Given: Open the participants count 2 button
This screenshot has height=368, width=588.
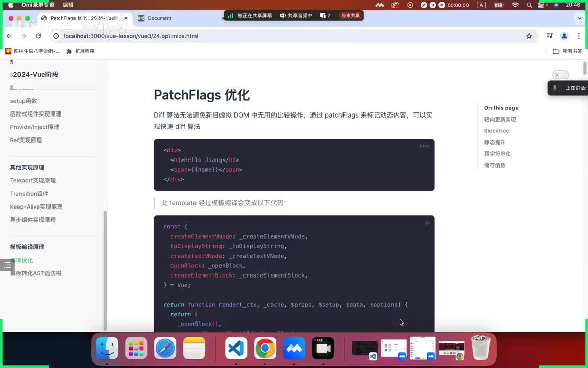Looking at the screenshot, I should pos(325,15).
